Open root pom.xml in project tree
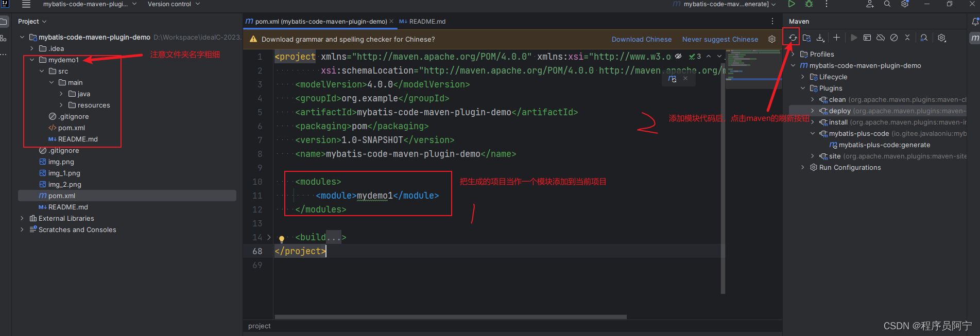980x336 pixels. tap(127, 196)
